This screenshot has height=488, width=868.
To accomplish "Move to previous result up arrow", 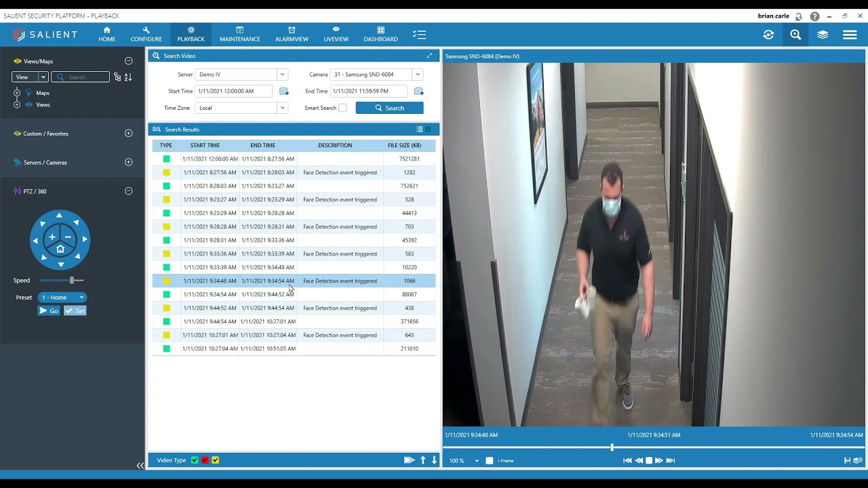I will tap(423, 460).
